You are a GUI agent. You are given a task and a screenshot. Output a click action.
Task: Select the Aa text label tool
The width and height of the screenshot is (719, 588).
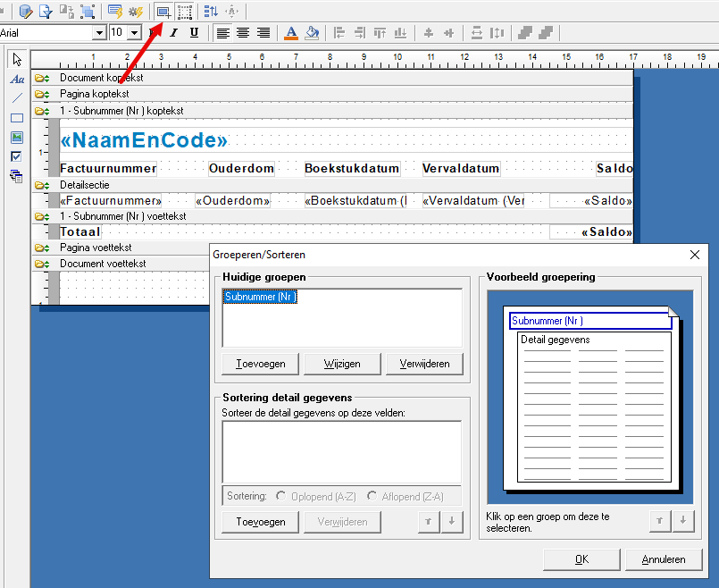tap(17, 80)
